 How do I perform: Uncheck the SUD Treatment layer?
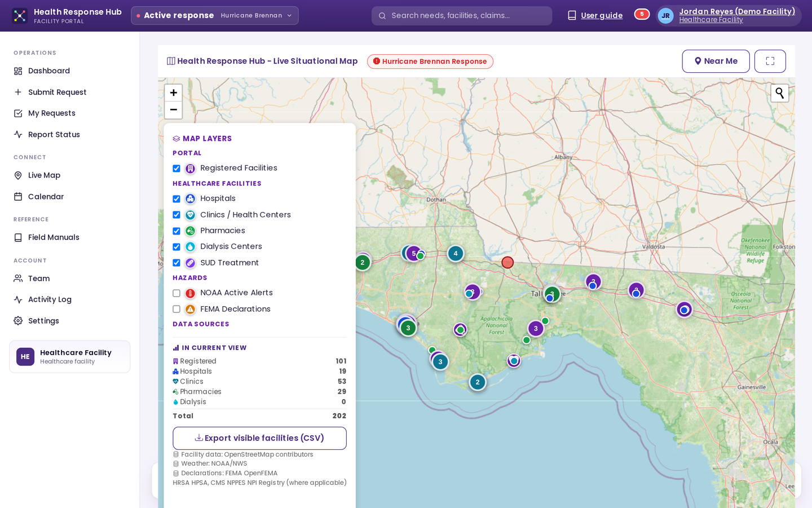(x=176, y=263)
